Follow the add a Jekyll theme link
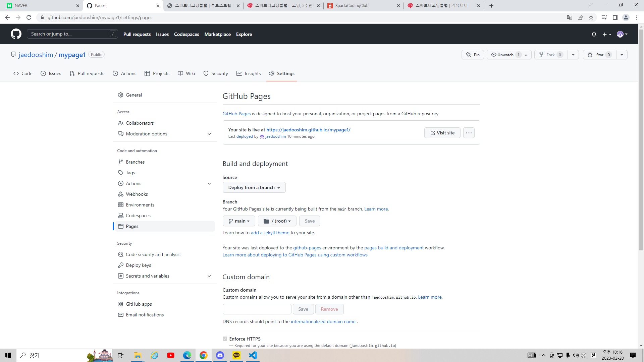 270,233
